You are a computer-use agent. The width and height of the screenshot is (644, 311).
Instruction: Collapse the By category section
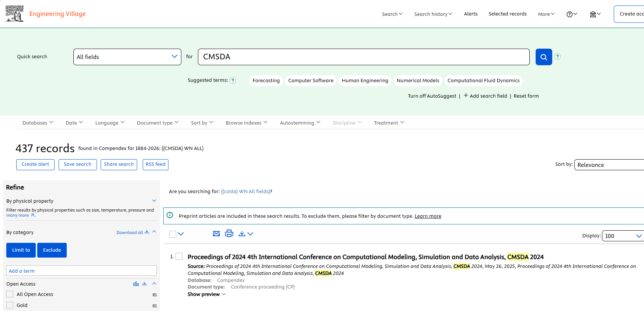coord(154,232)
